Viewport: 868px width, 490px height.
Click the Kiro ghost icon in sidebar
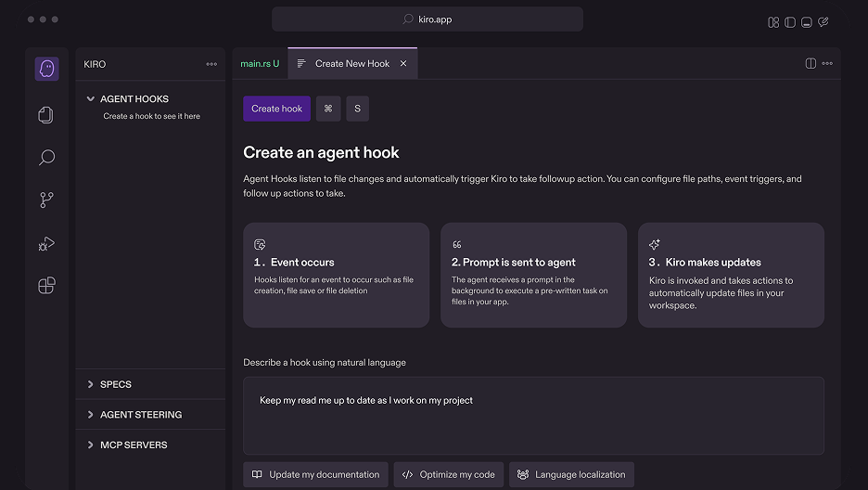tap(46, 70)
